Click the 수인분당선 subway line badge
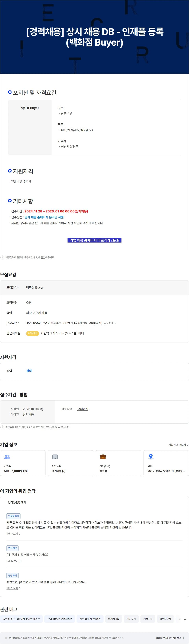This screenshot has width=189, height=644. (x=32, y=333)
